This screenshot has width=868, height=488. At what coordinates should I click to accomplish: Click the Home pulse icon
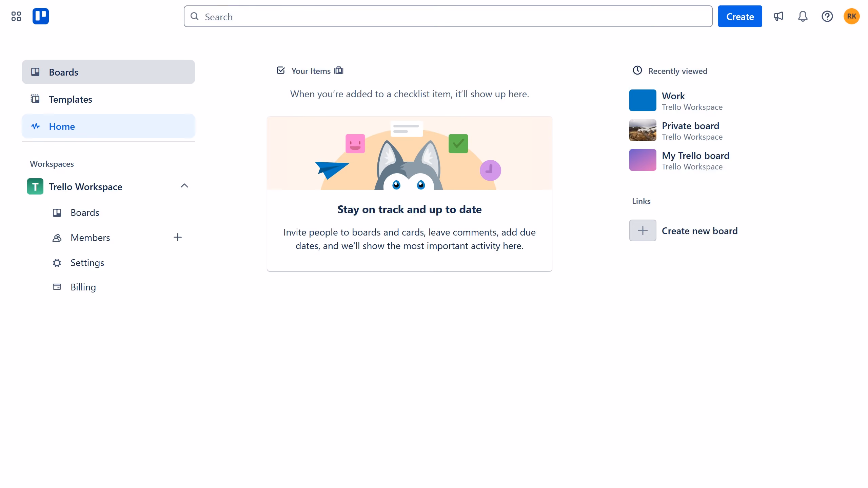click(35, 126)
